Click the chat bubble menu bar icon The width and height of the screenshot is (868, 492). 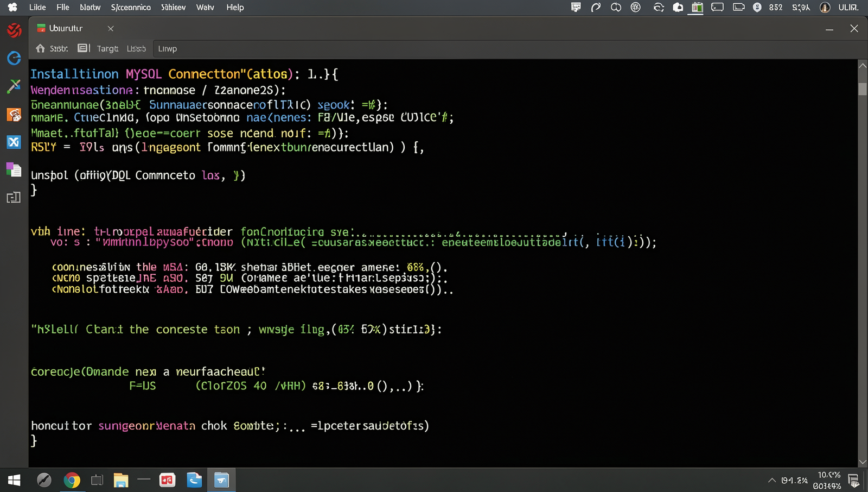pos(576,7)
